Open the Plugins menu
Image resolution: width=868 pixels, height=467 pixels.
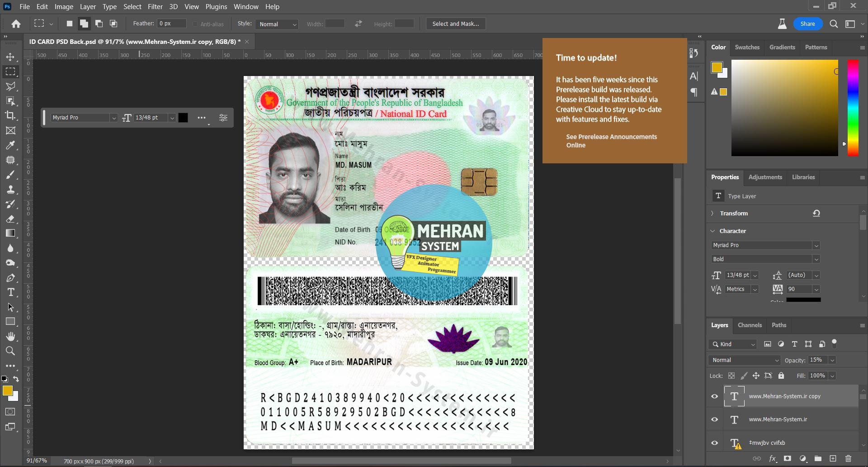point(216,7)
